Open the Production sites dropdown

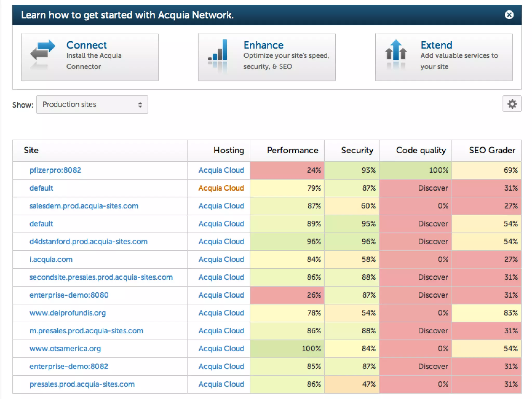click(x=92, y=105)
